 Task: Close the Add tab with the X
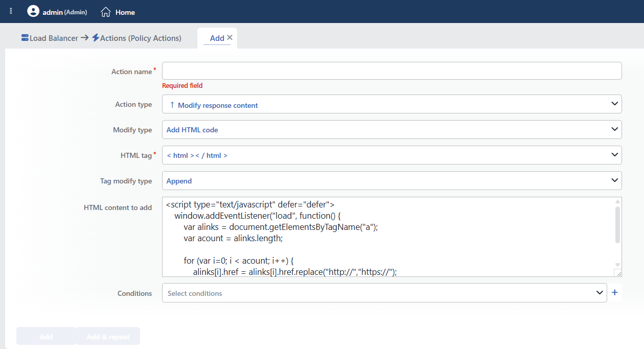coord(229,37)
